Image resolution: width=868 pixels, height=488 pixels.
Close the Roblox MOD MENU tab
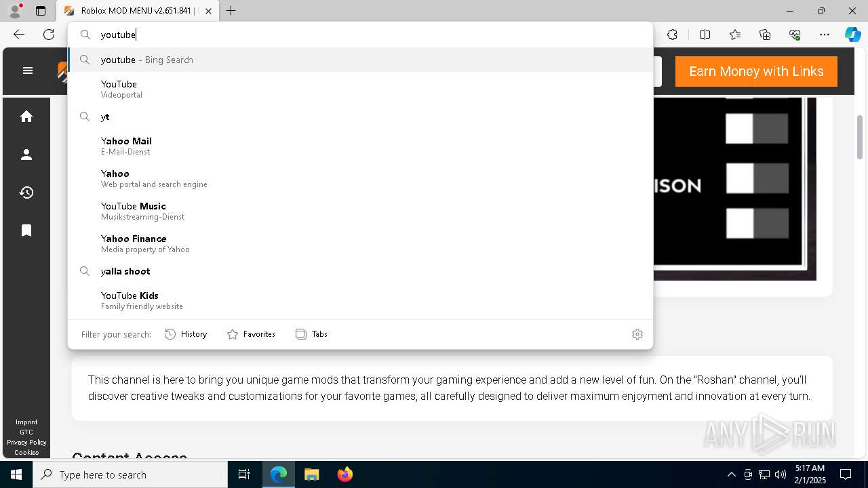click(x=208, y=11)
